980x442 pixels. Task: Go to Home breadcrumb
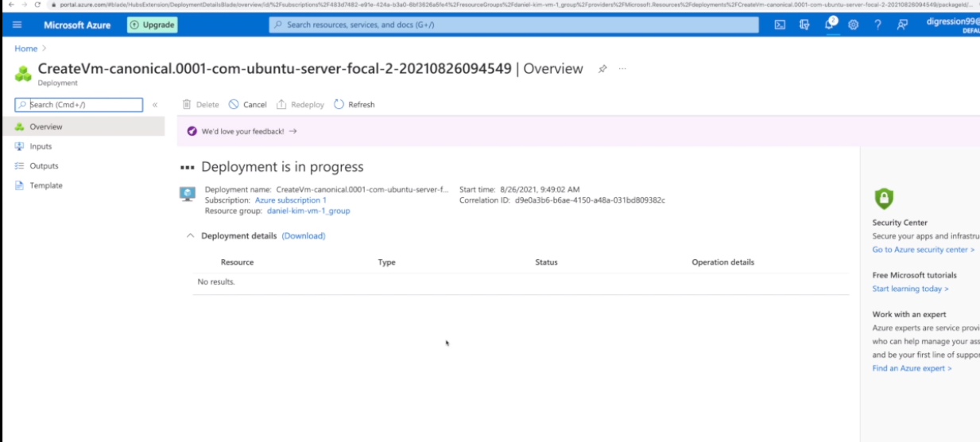coord(25,48)
